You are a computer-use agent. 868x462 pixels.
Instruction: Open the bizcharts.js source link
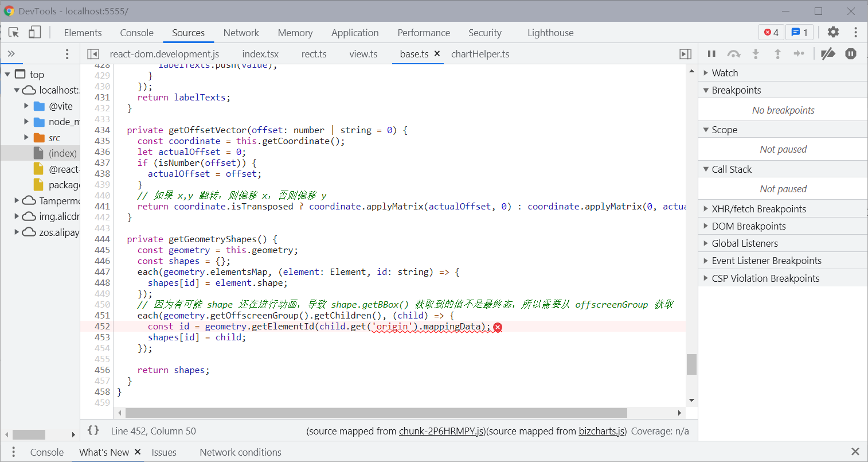point(601,431)
